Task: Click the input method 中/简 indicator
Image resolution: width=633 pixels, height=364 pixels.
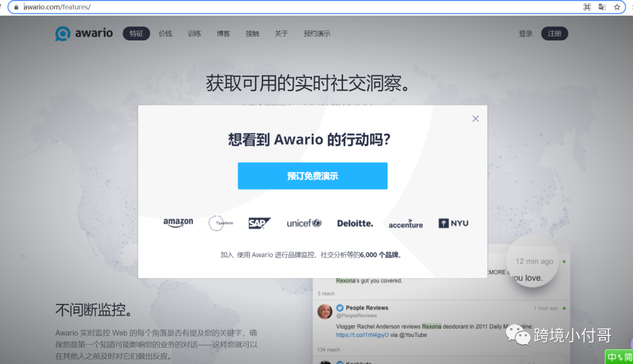Action: tap(620, 358)
